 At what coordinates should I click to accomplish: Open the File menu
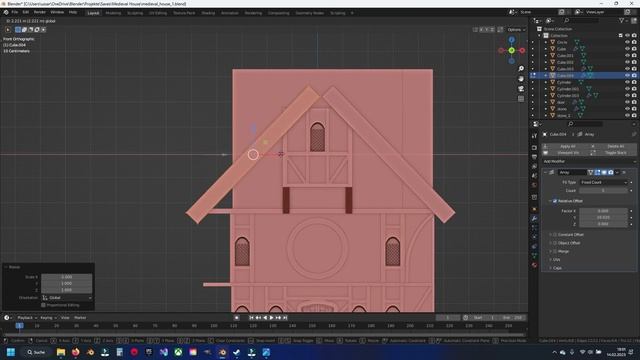click(15, 13)
